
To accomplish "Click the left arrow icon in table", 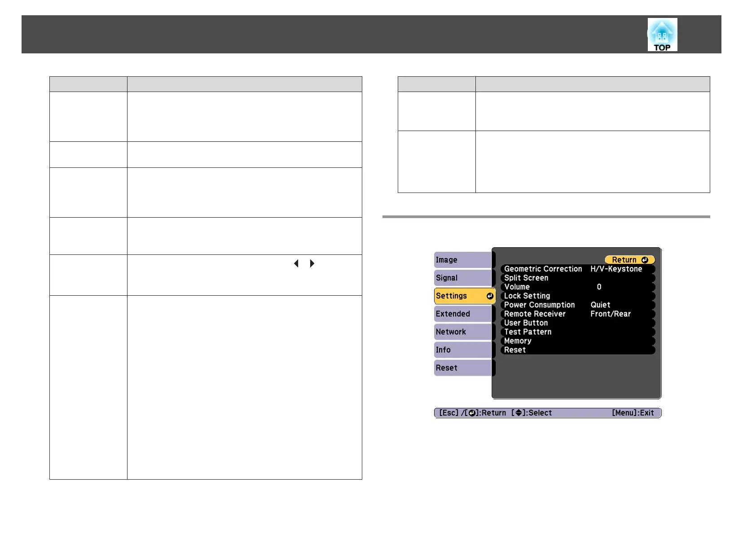I will 296,263.
